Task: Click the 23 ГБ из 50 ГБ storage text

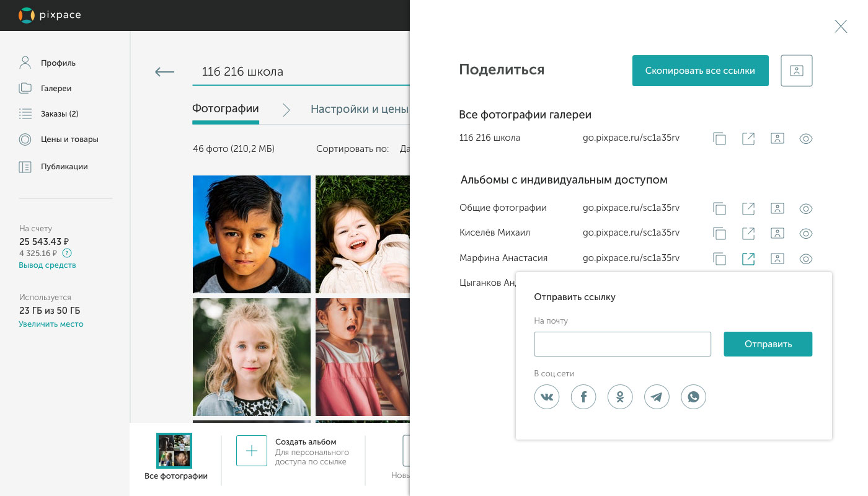Action: (50, 311)
